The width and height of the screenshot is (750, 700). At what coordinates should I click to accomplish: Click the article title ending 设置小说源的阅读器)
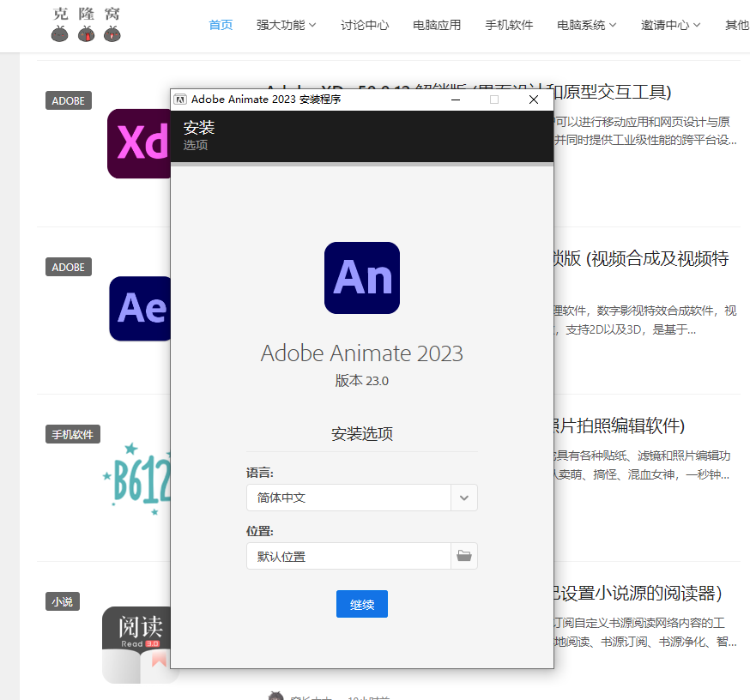click(637, 594)
